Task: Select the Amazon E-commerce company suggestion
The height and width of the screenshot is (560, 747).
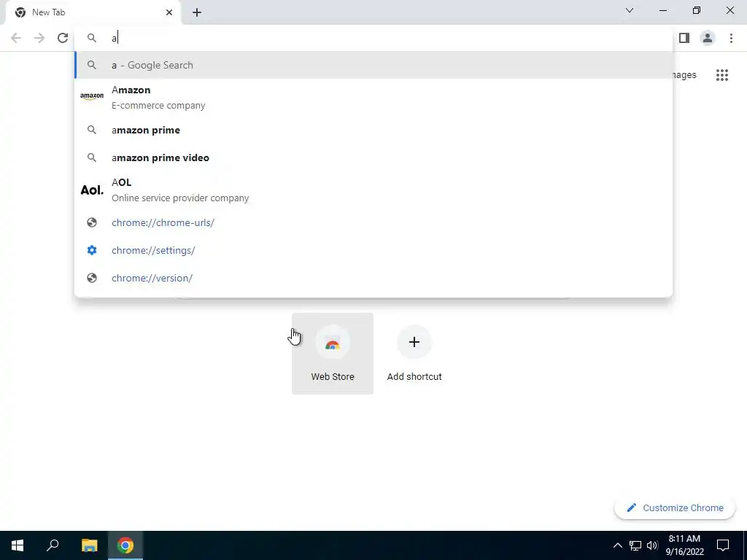Action: point(373,97)
